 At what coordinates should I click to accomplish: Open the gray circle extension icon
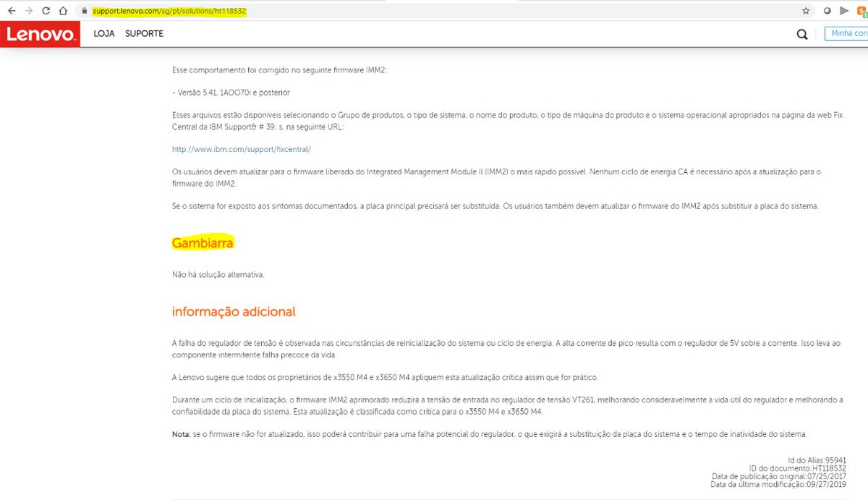point(827,11)
